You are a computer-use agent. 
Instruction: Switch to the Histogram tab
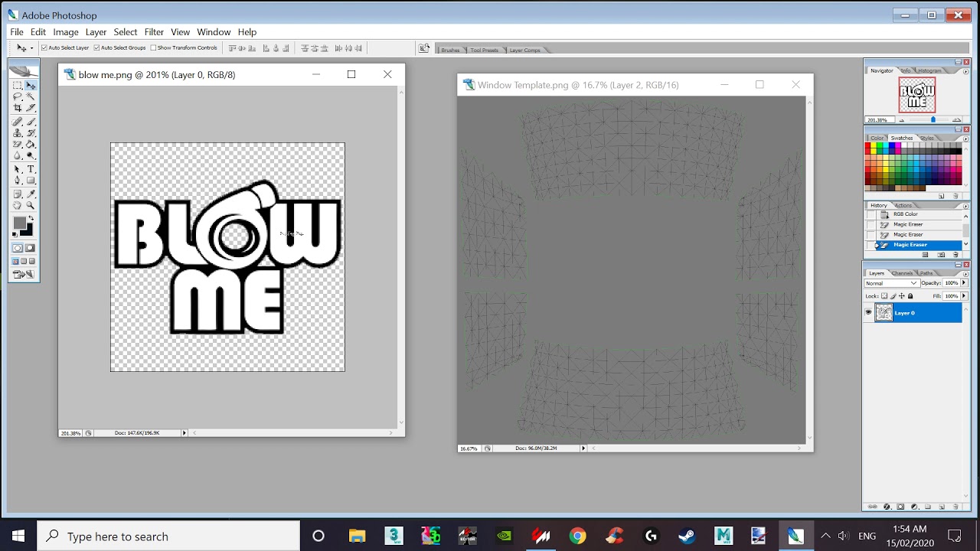(x=929, y=70)
